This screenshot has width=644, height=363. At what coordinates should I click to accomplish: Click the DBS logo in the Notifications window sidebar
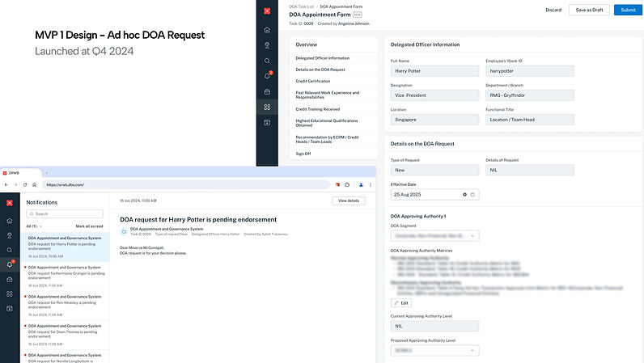pyautogui.click(x=10, y=203)
